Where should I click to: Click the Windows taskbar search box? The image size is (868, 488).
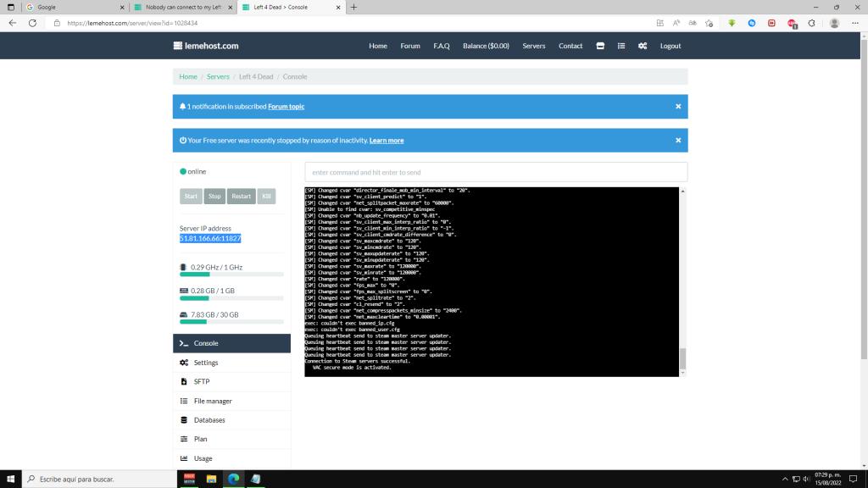[100, 479]
